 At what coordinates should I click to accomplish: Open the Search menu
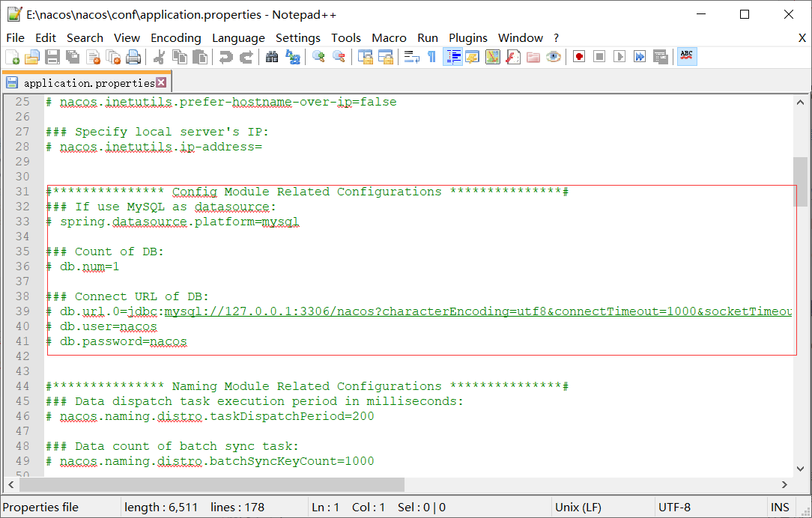[85, 37]
